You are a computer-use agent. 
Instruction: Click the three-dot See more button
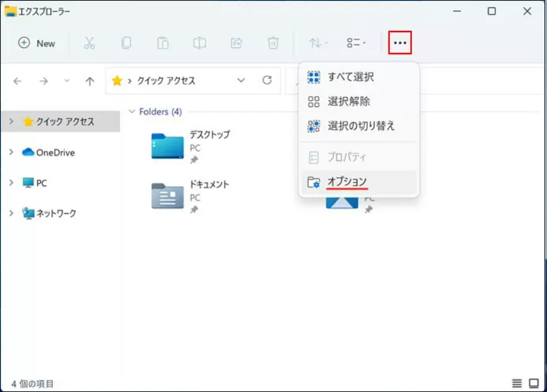[x=400, y=43]
